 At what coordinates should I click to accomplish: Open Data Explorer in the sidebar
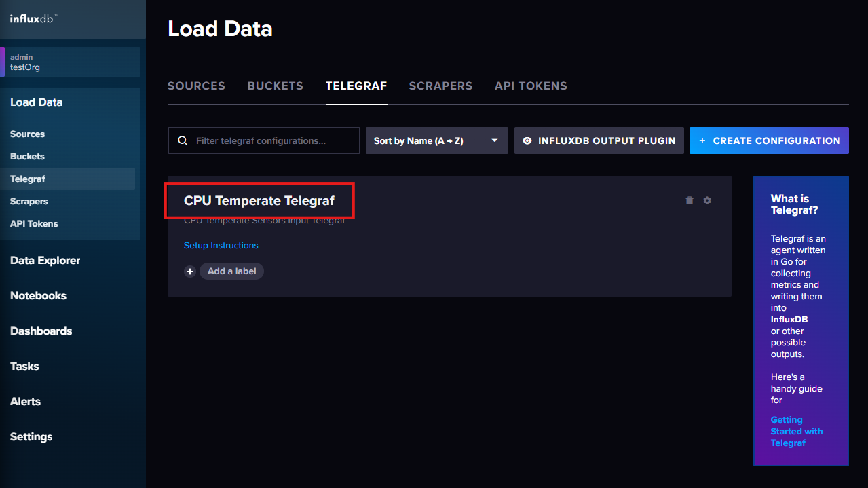[x=45, y=261]
